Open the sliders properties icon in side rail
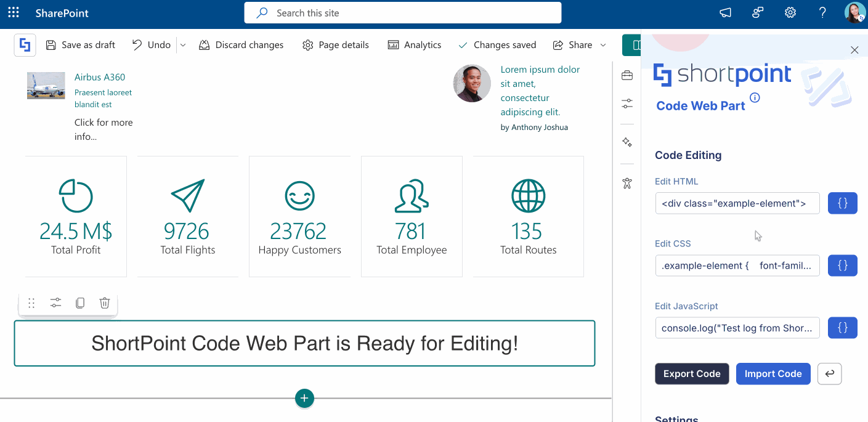This screenshot has width=868, height=422. pyautogui.click(x=627, y=103)
